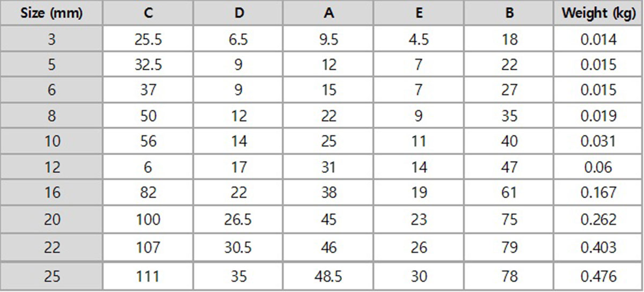
Task: Select the 30.5 cell in column D
Action: click(x=239, y=247)
